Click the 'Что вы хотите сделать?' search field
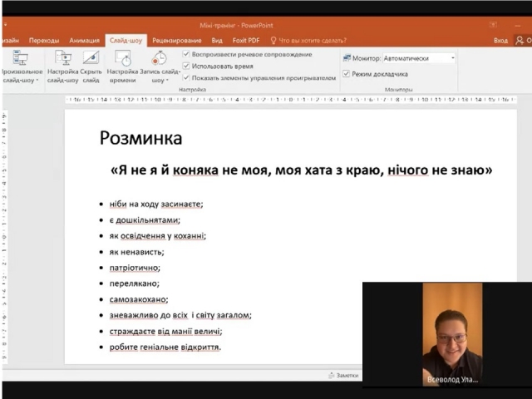The height and width of the screenshot is (399, 532). [x=313, y=41]
